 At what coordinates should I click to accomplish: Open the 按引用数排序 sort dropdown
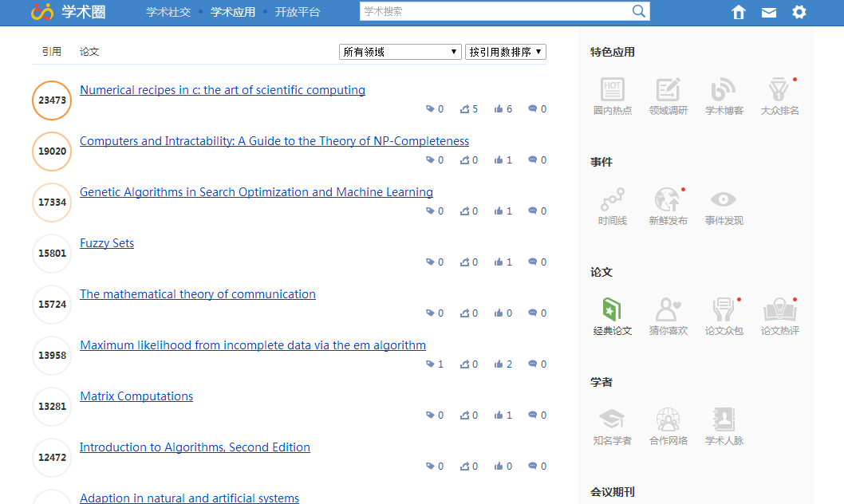pos(506,52)
